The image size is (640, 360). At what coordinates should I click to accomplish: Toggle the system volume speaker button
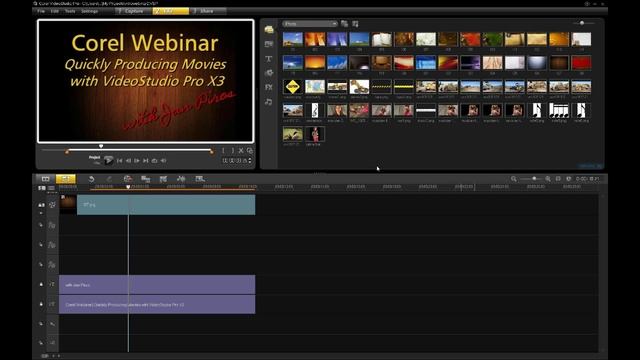click(x=163, y=161)
